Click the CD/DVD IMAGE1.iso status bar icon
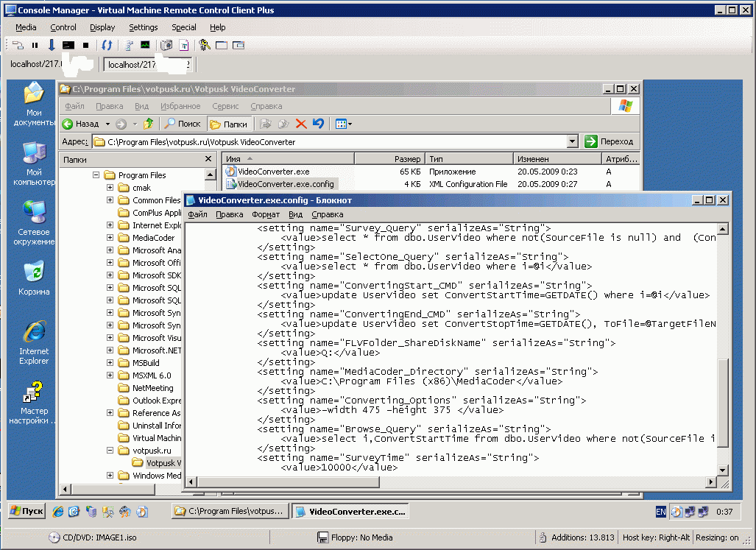The image size is (756, 550). coord(54,537)
